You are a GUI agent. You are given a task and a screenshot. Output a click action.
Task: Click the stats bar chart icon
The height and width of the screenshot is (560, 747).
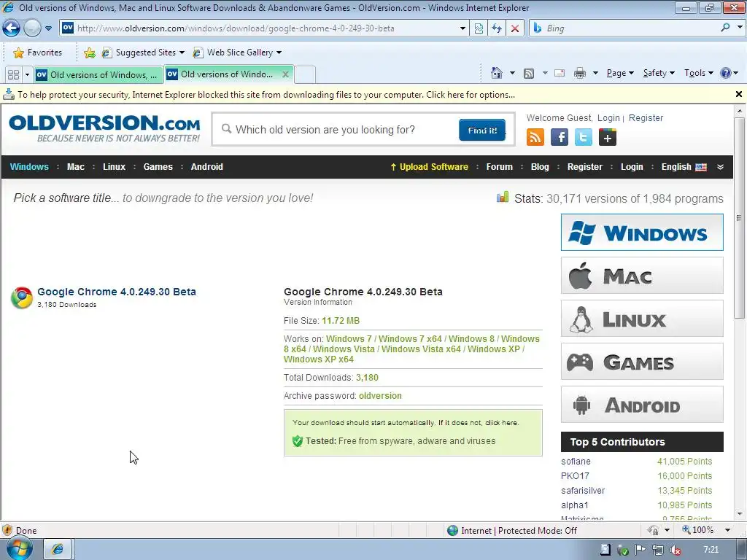(x=503, y=197)
